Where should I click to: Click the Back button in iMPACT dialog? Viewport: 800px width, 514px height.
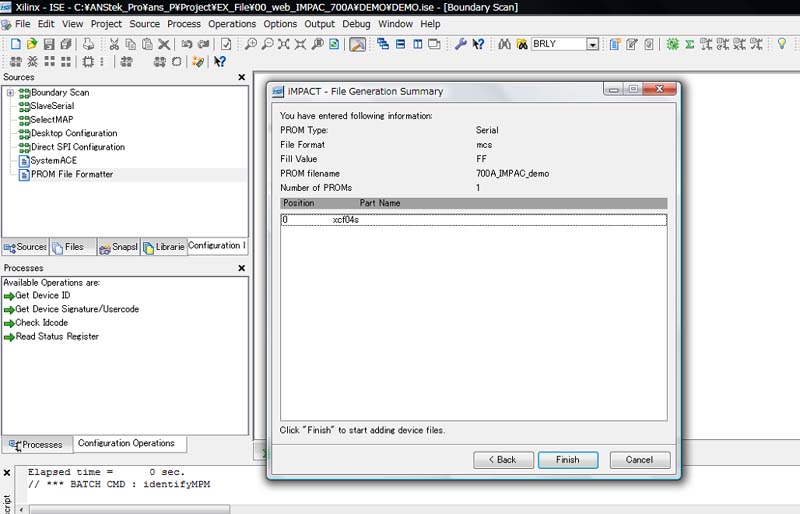coord(503,460)
